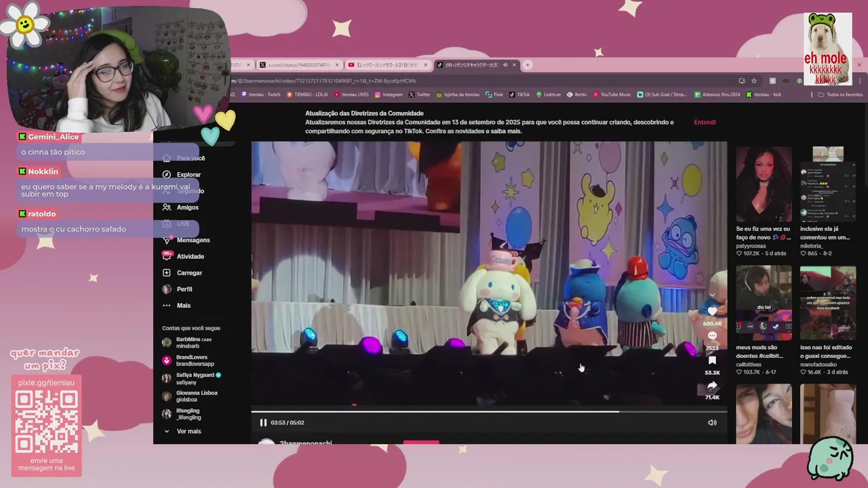Open TikTok bookmark in bookmarks bar
The image size is (868, 488).
[519, 95]
